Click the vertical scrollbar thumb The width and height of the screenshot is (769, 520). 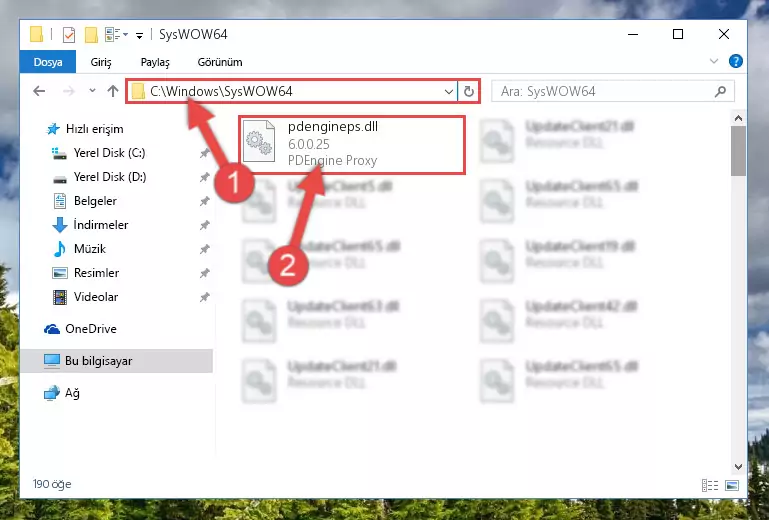click(738, 151)
